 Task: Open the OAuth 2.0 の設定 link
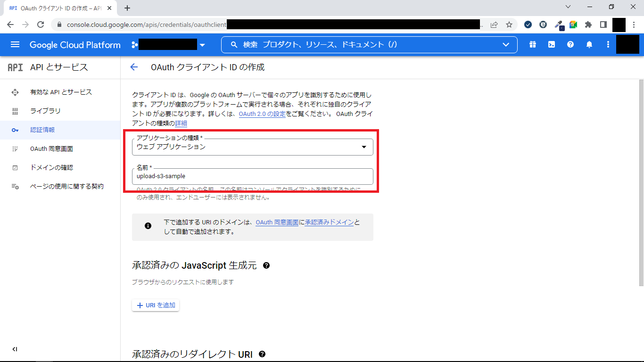point(262,114)
